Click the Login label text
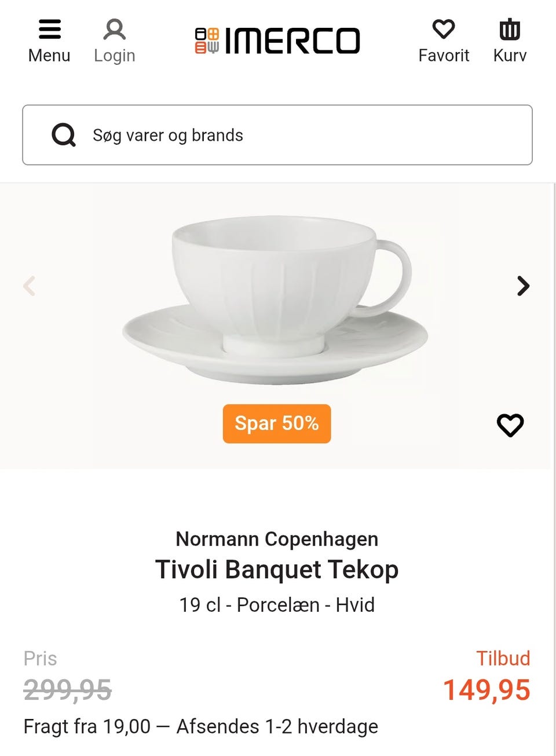Screen dimensions: 556x756 pos(114,56)
